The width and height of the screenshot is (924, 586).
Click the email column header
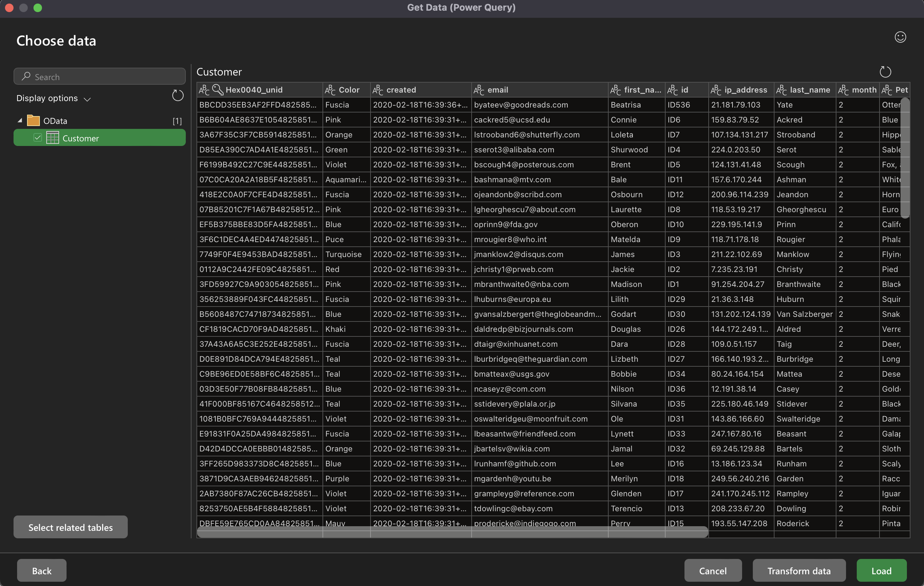[540, 90]
